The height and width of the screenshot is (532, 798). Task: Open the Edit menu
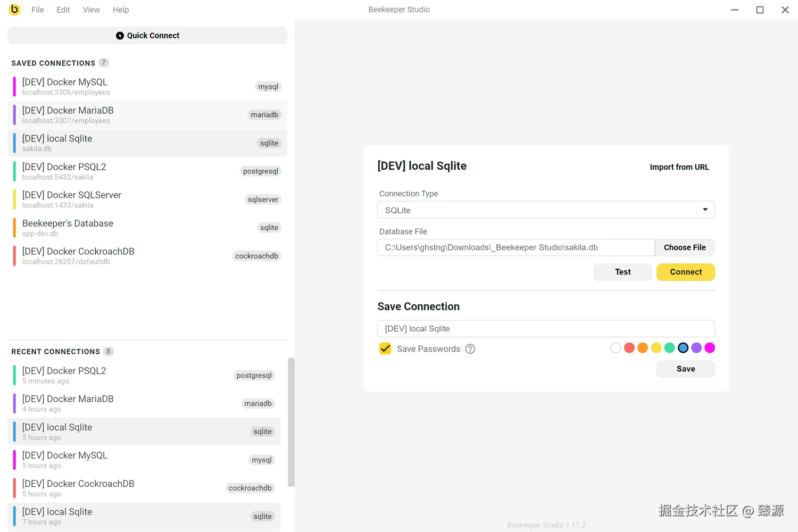63,10
